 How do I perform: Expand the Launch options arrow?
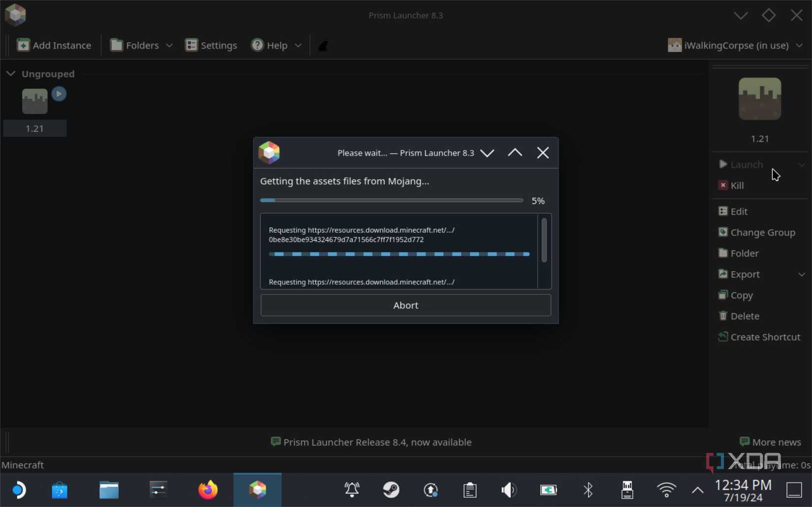[x=802, y=165]
